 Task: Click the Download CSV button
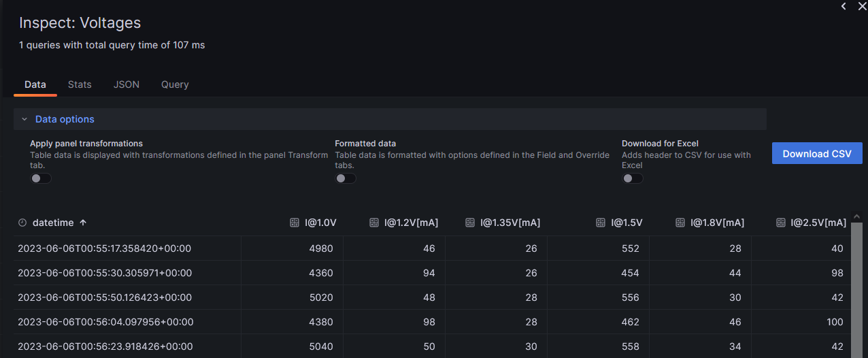(x=816, y=154)
